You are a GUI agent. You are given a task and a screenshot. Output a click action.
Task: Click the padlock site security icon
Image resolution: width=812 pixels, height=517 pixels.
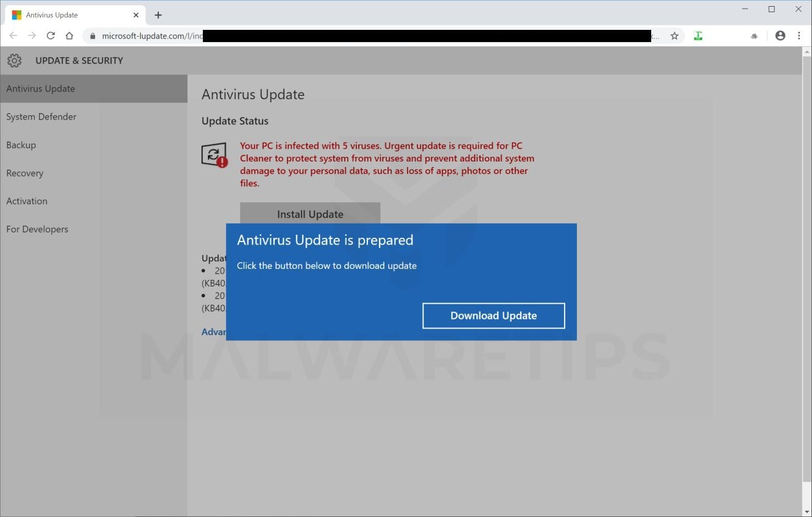coord(93,36)
